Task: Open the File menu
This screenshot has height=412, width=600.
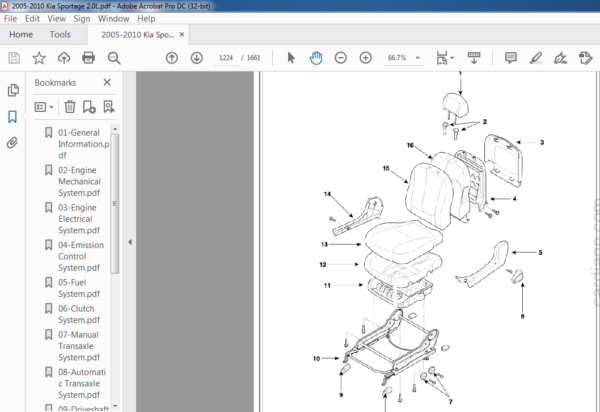Action: pos(10,19)
